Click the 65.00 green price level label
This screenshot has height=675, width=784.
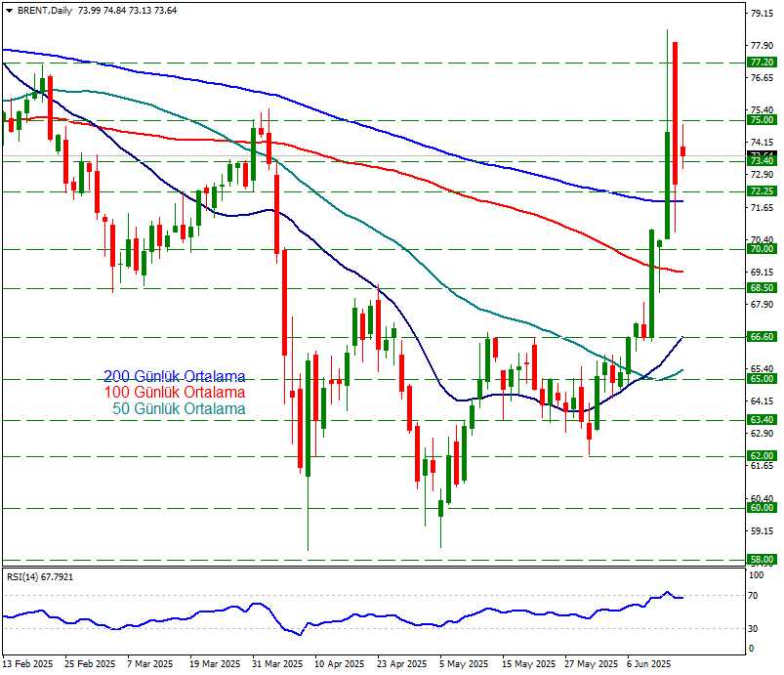coord(762,379)
